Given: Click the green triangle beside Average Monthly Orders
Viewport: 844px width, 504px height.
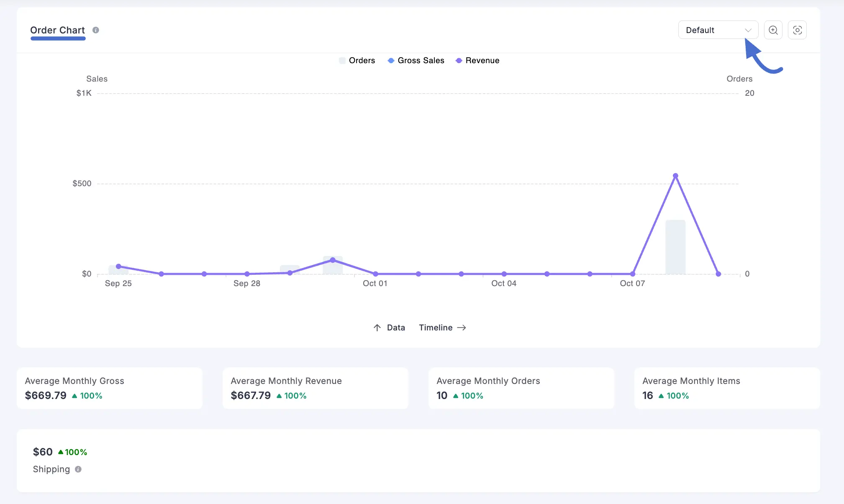Looking at the screenshot, I should click(x=455, y=395).
